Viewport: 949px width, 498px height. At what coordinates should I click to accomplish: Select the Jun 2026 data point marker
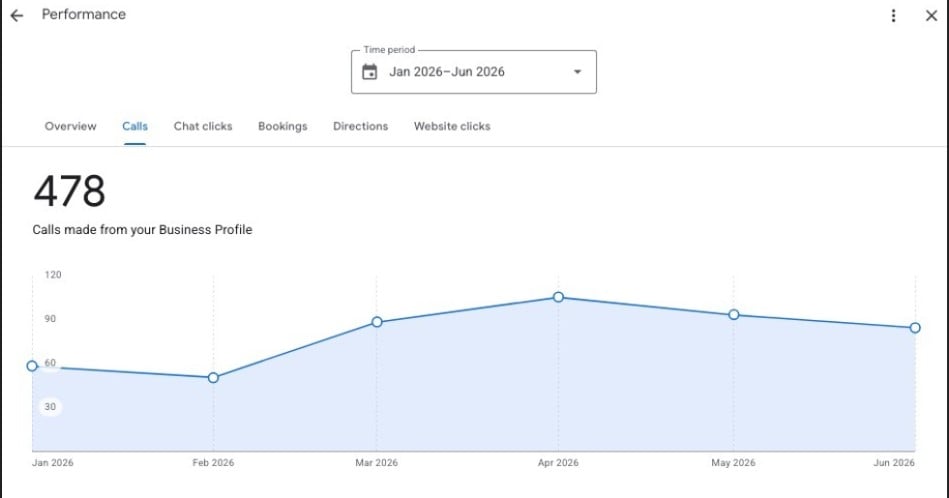[915, 328]
